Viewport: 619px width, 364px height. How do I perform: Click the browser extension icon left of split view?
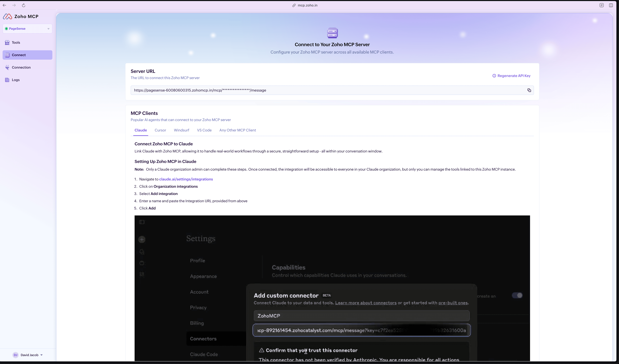tap(601, 5)
